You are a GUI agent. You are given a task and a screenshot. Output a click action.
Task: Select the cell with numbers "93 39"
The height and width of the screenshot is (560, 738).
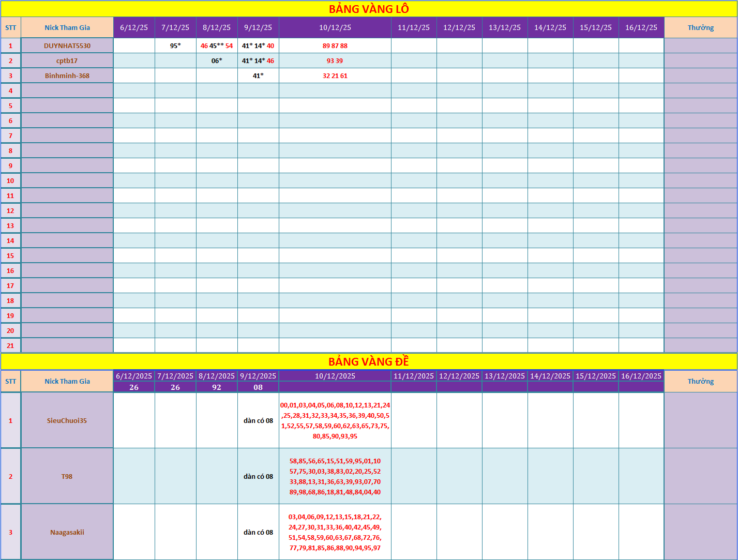[x=335, y=60]
